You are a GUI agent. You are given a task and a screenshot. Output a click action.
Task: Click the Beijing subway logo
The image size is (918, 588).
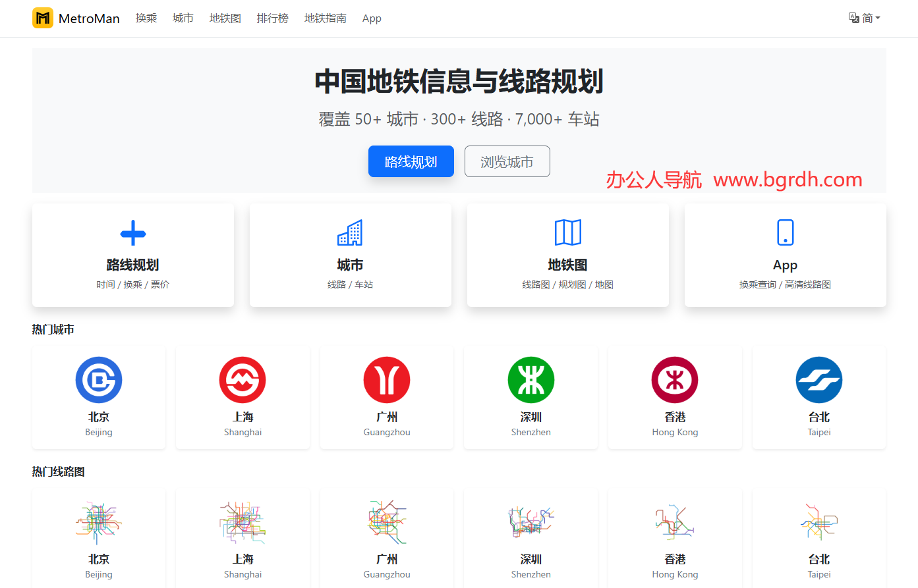pos(99,380)
